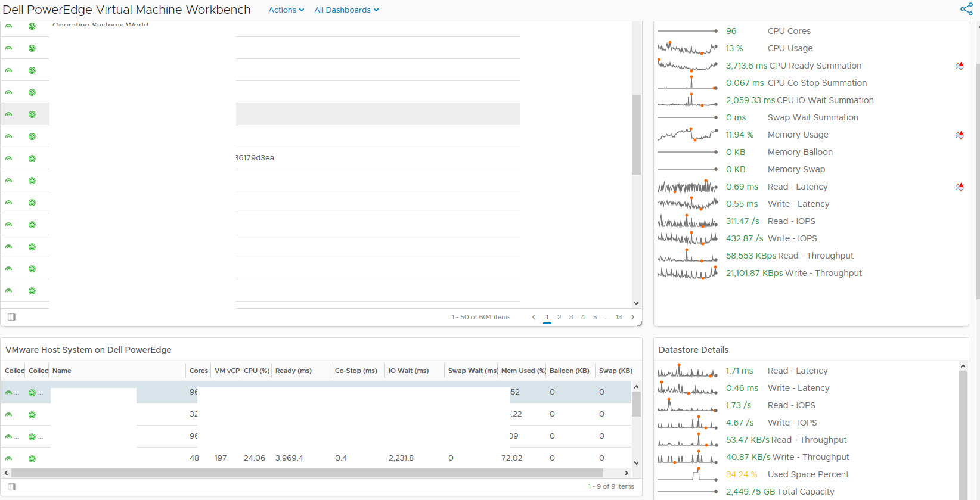The width and height of the screenshot is (980, 500).
Task: Jump to page 13 of the list
Action: pyautogui.click(x=619, y=317)
